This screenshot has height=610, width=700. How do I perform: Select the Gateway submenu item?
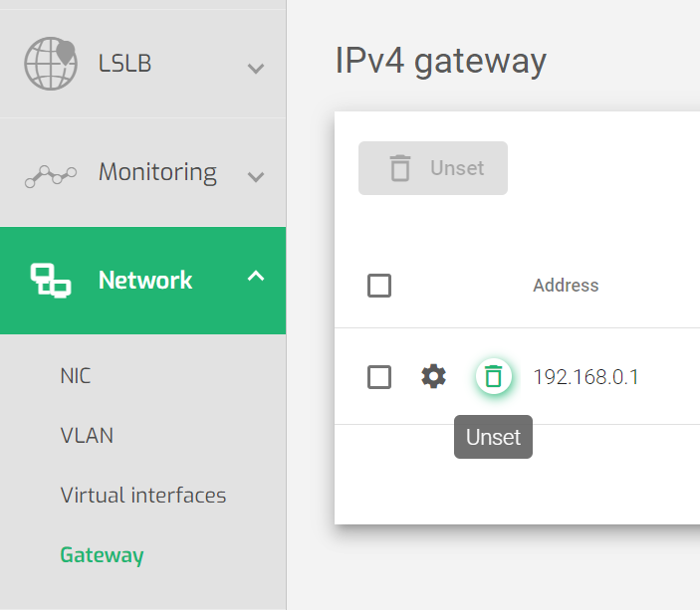[x=102, y=555]
